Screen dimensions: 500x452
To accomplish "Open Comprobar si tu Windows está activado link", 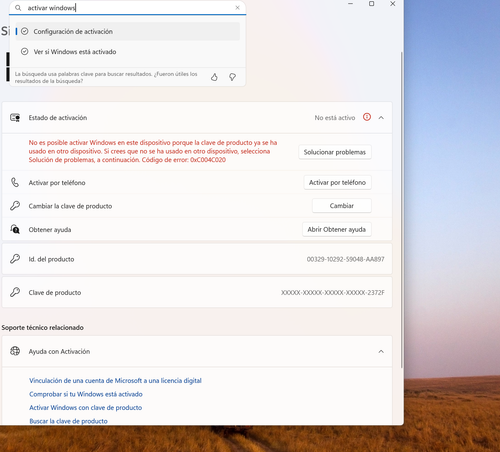I will 86,394.
